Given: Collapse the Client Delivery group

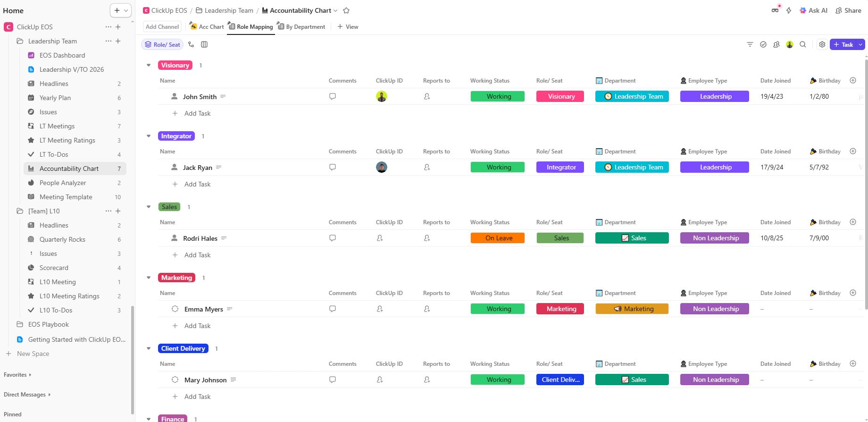Looking at the screenshot, I should 149,348.
